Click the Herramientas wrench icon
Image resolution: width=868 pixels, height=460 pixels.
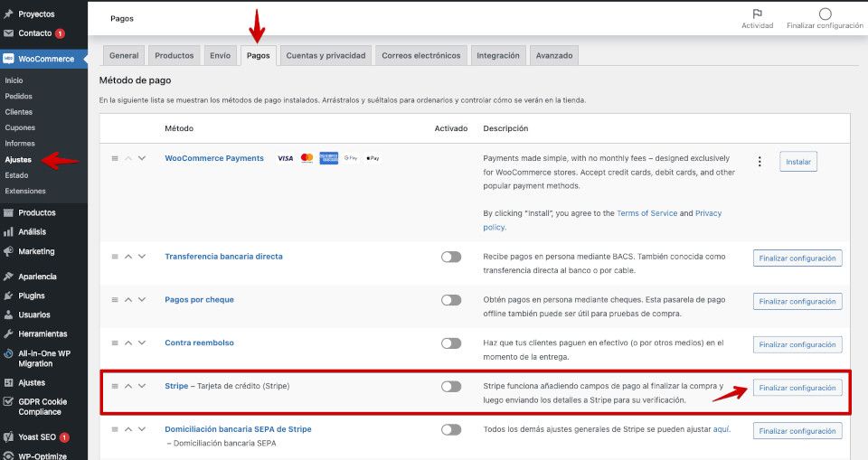coord(8,333)
